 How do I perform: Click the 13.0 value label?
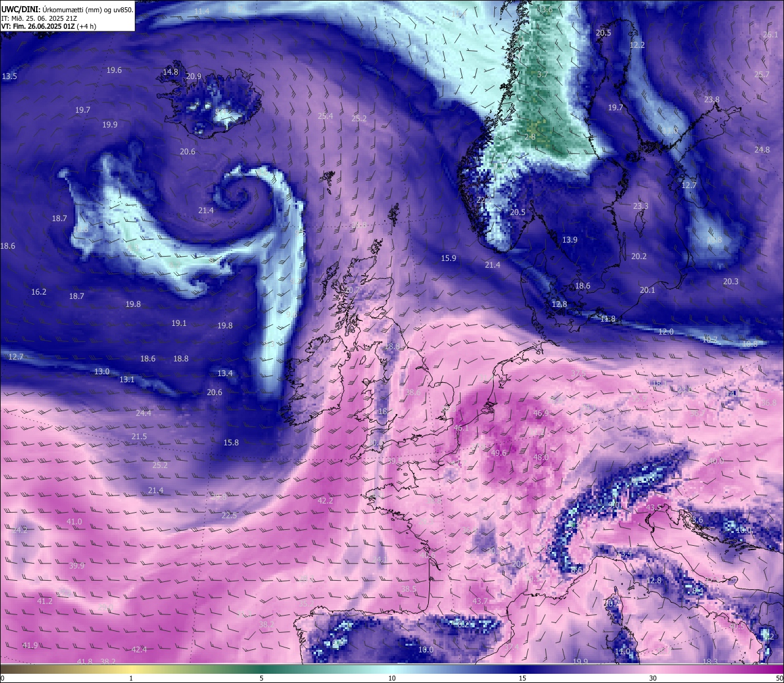(102, 372)
